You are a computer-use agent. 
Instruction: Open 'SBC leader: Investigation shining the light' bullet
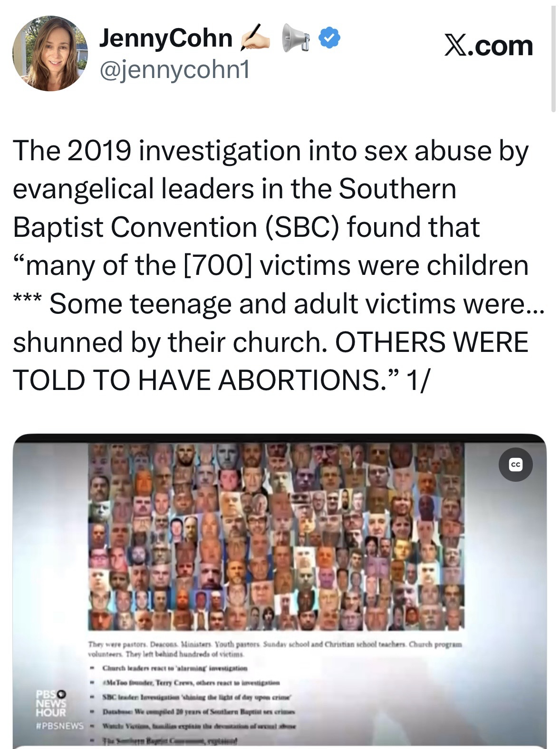pyautogui.click(x=197, y=696)
